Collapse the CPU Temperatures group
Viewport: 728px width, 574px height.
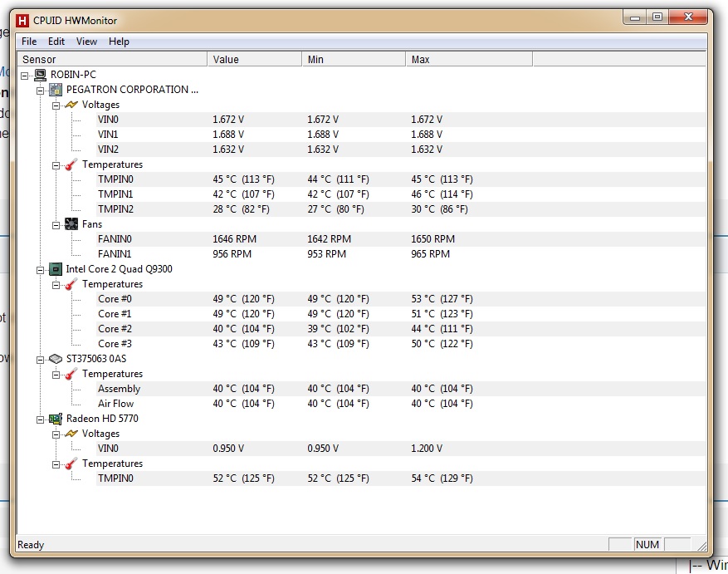click(x=56, y=285)
